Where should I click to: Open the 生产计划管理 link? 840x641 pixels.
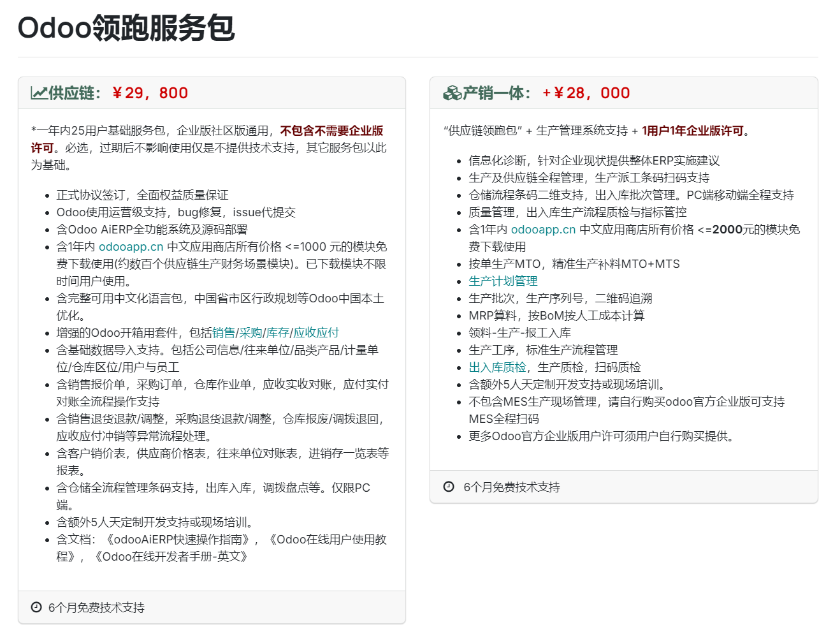coord(503,281)
